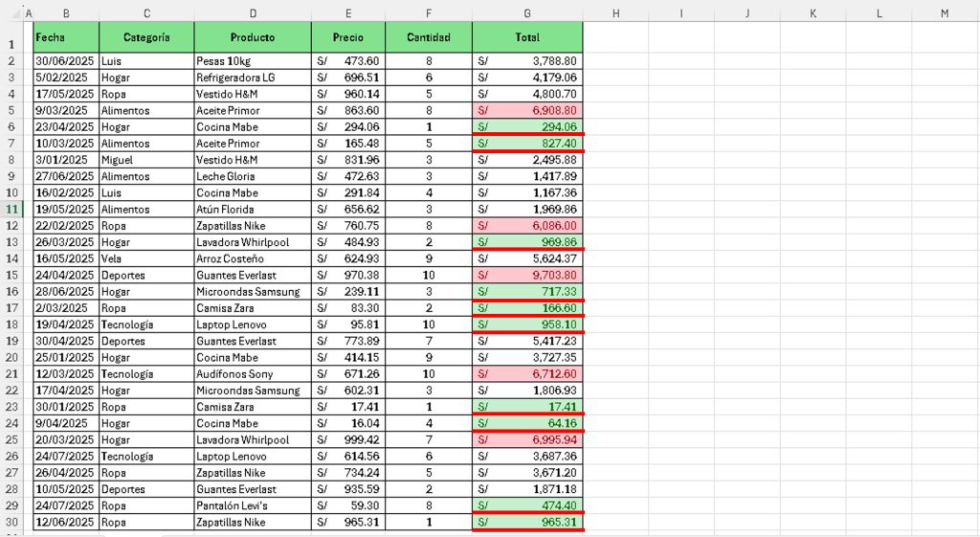
Task: Select the total cell 4,179.06
Action: point(527,78)
